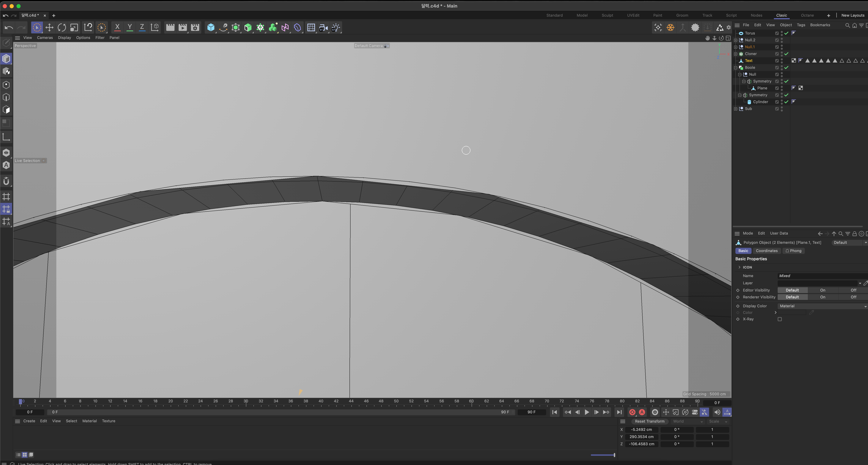This screenshot has height=465, width=868.
Task: Add a Cube primitive object
Action: click(211, 28)
